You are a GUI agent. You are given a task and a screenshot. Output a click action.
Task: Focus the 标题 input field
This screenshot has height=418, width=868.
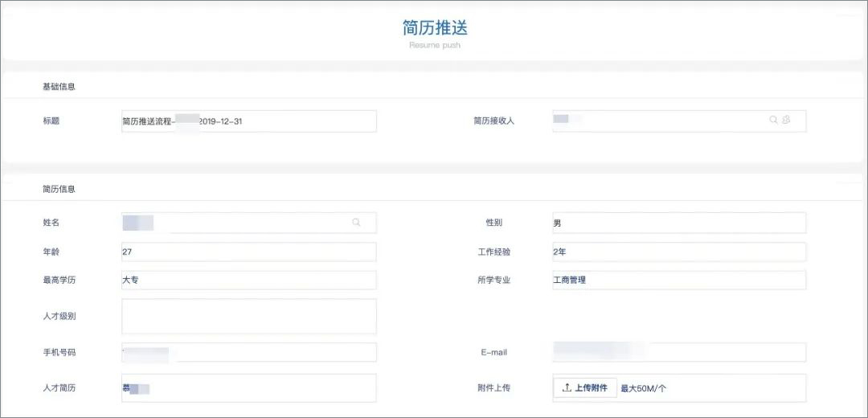point(249,121)
